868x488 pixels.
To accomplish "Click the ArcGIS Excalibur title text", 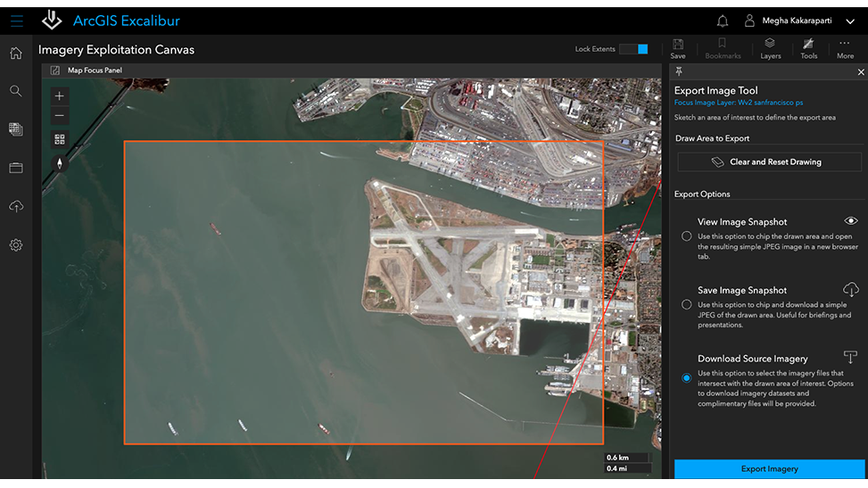I will point(126,21).
